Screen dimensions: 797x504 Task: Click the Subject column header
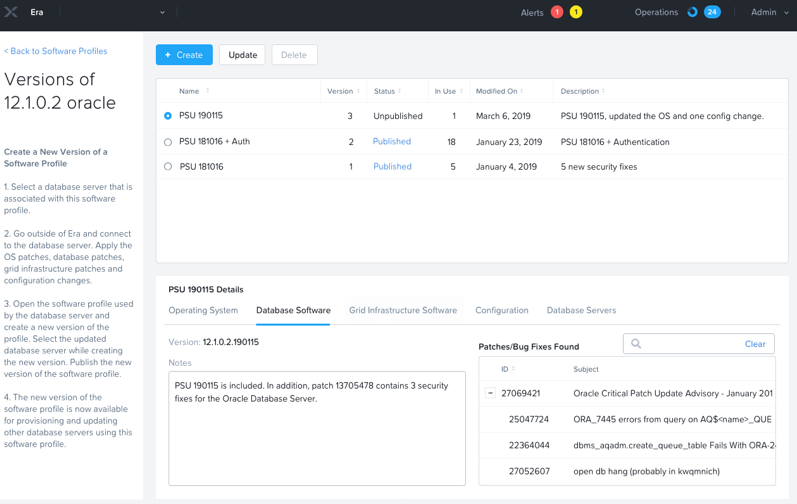click(586, 369)
